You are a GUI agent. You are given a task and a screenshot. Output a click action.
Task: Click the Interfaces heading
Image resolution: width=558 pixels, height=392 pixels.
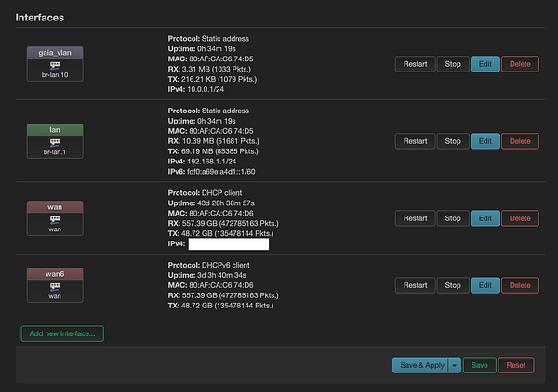[39, 18]
